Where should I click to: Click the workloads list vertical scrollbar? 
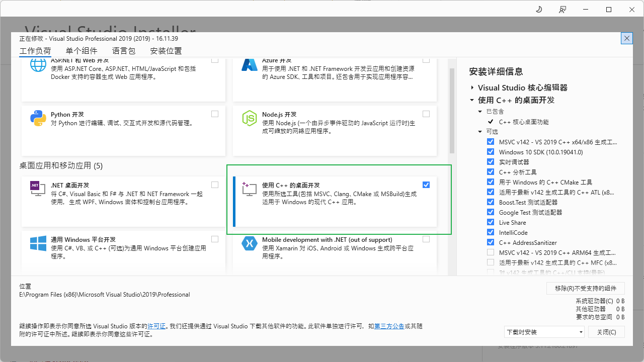452,111
